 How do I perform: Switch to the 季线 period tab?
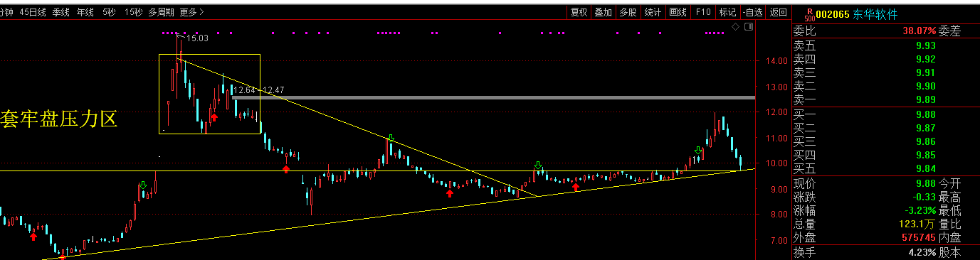point(61,12)
